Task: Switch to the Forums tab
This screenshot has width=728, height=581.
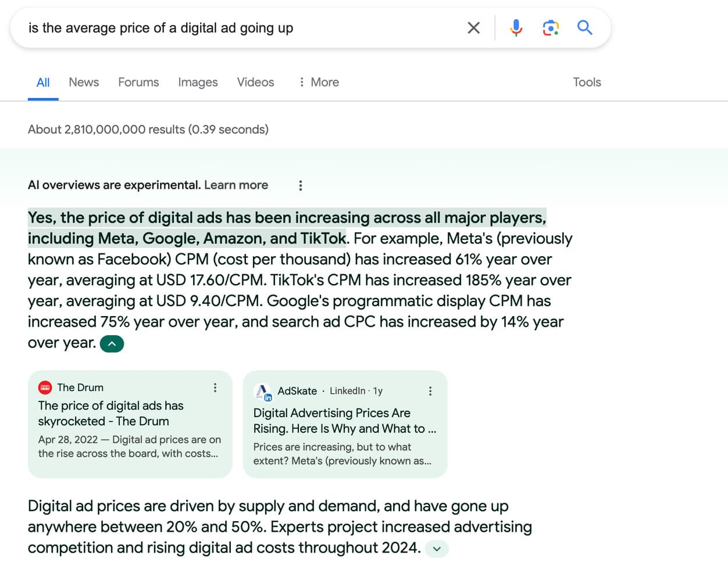Action: click(x=138, y=82)
